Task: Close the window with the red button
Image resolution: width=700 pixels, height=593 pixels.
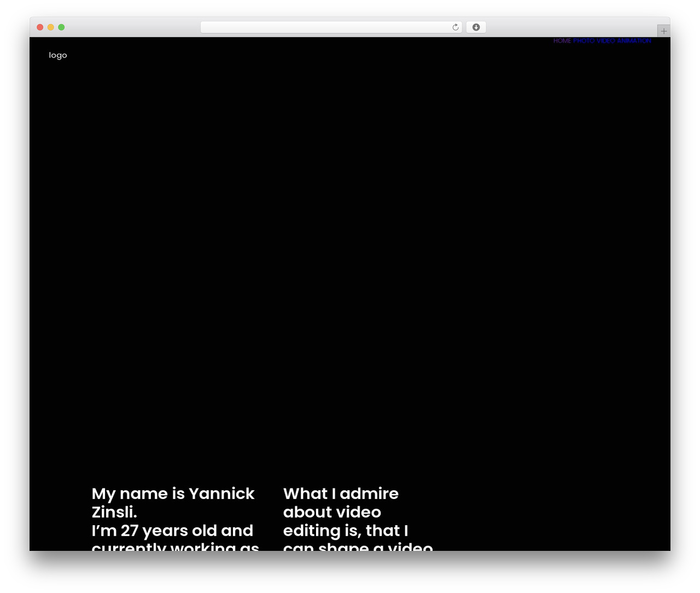Action: 40,27
